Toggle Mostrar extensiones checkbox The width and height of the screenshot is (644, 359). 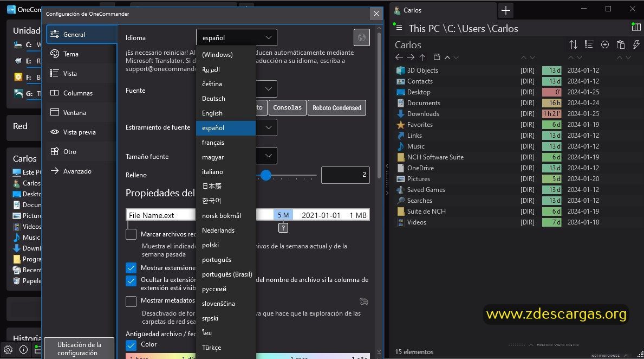[131, 268]
